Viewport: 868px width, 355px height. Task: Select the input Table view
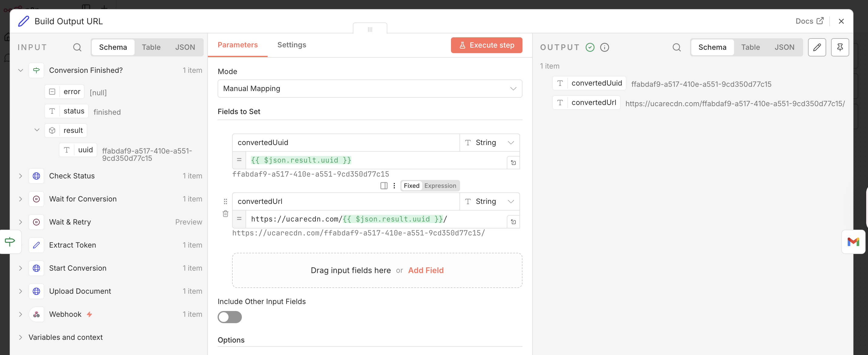[x=151, y=47]
